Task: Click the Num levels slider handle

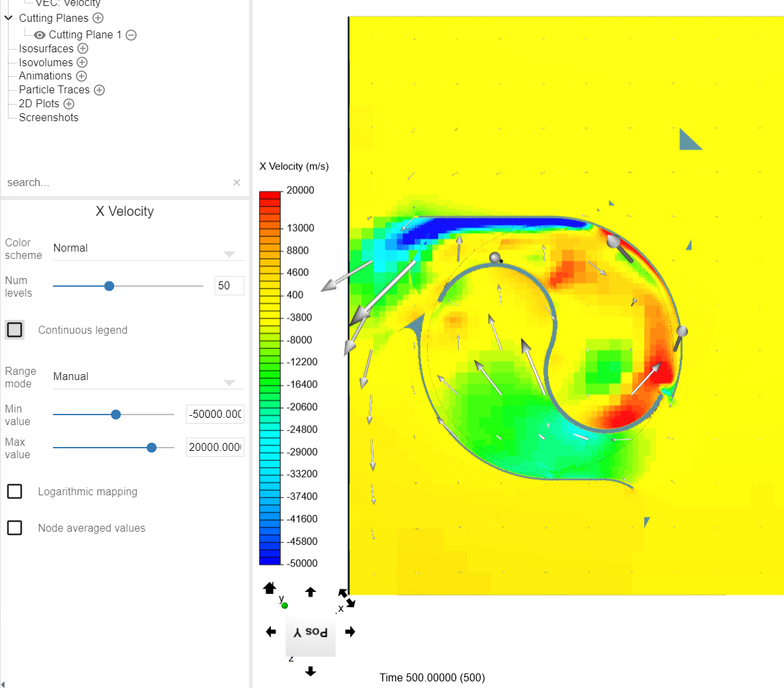Action: (109, 286)
